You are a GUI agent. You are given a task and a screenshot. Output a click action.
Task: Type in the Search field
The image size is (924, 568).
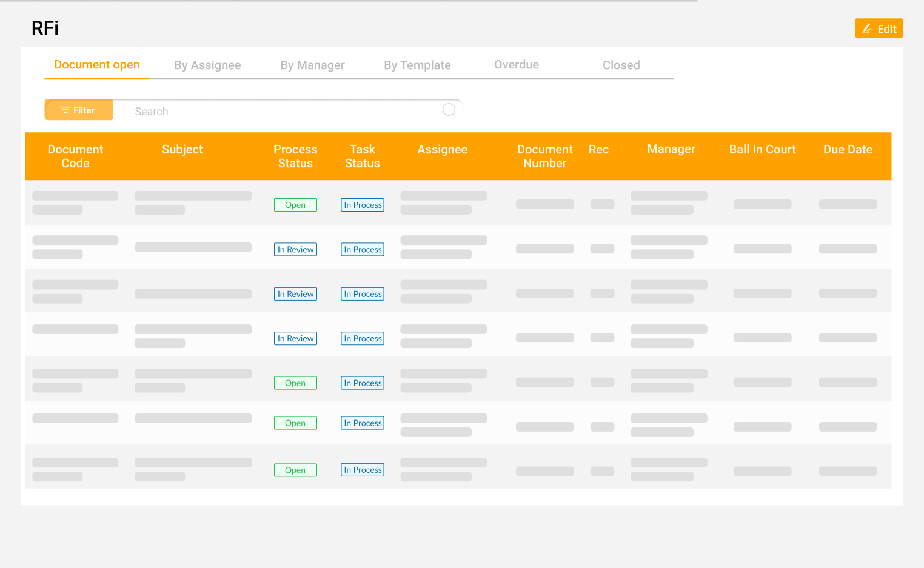[x=279, y=112]
